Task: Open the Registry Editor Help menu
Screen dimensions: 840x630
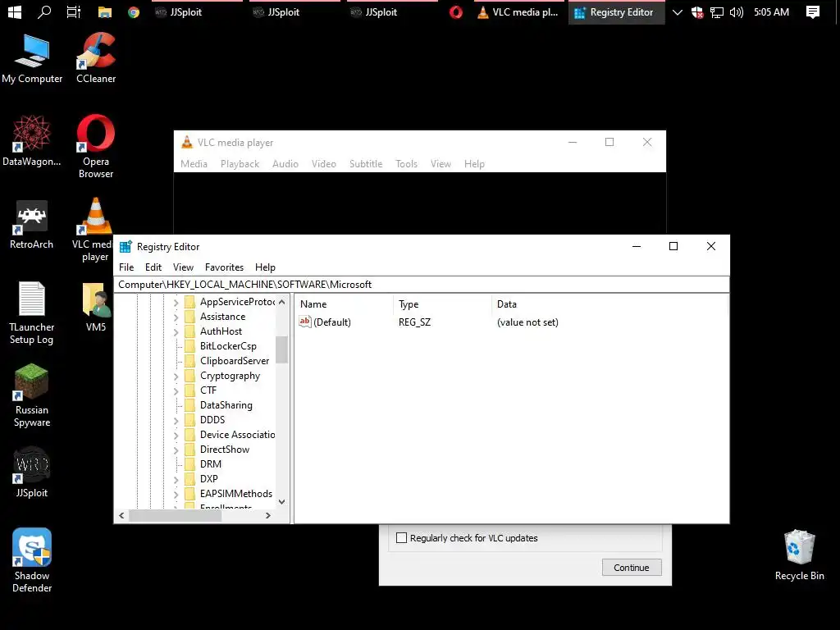Action: pos(265,267)
